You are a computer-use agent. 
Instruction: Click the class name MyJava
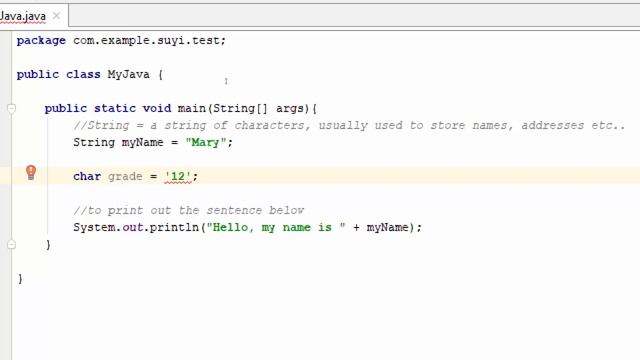pos(129,75)
